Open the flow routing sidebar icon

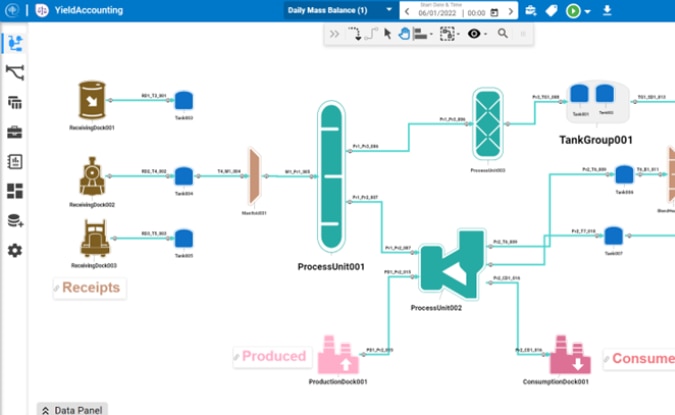[x=15, y=72]
